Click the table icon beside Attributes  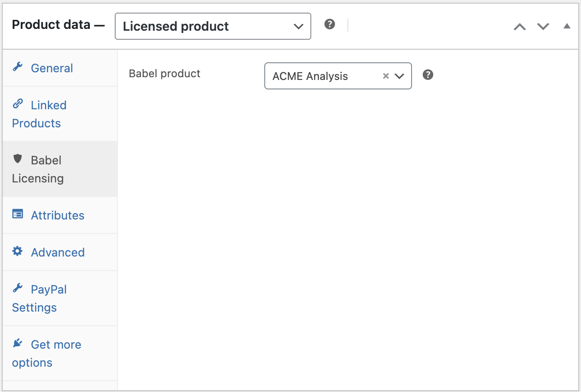pos(18,214)
